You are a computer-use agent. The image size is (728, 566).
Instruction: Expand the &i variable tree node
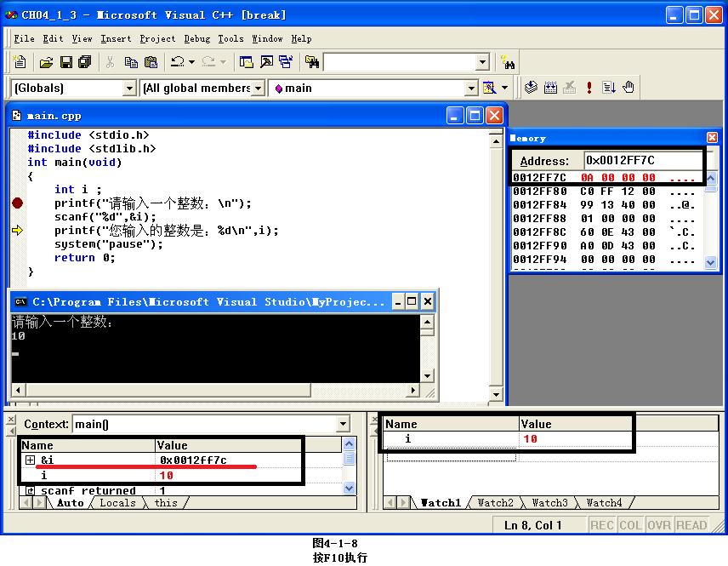30,460
